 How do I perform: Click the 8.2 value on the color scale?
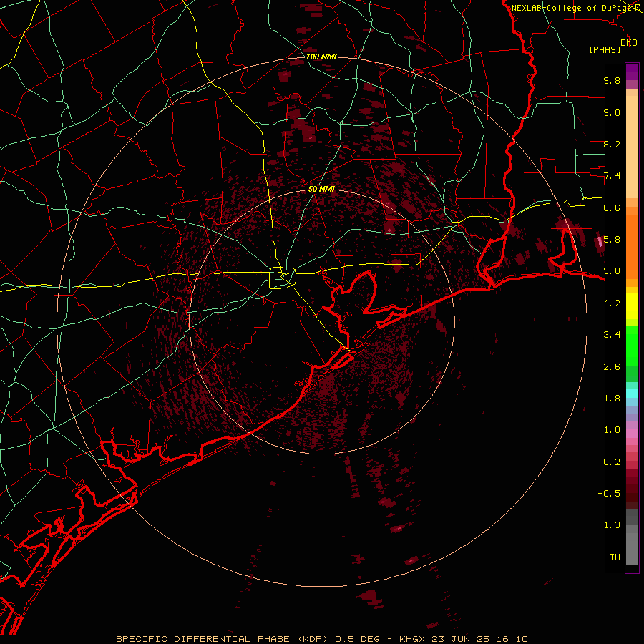[612, 144]
